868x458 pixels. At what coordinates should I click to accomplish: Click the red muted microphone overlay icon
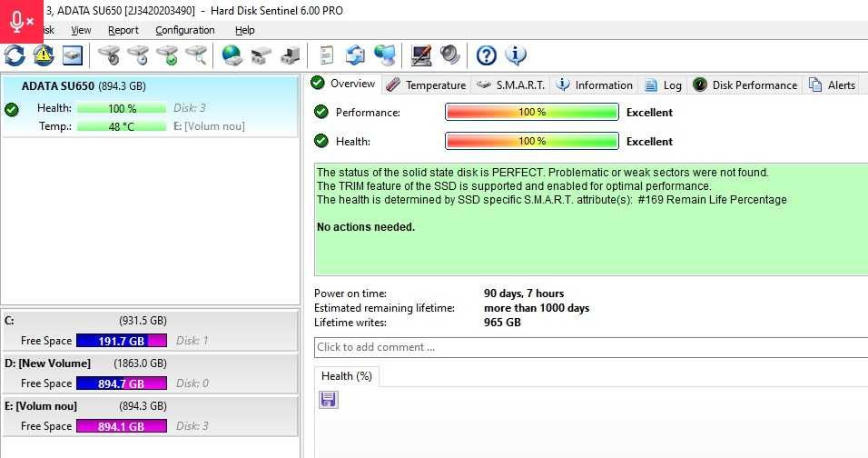click(x=22, y=22)
